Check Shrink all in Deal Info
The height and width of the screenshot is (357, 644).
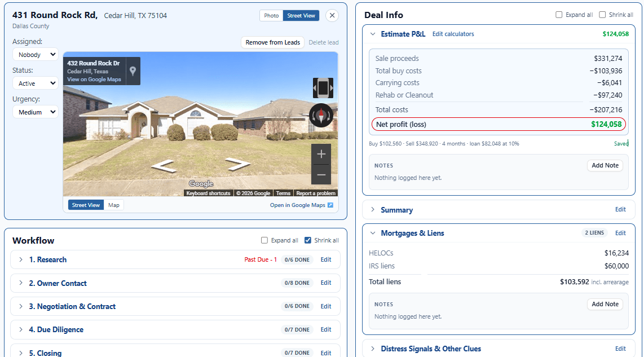[x=602, y=15]
